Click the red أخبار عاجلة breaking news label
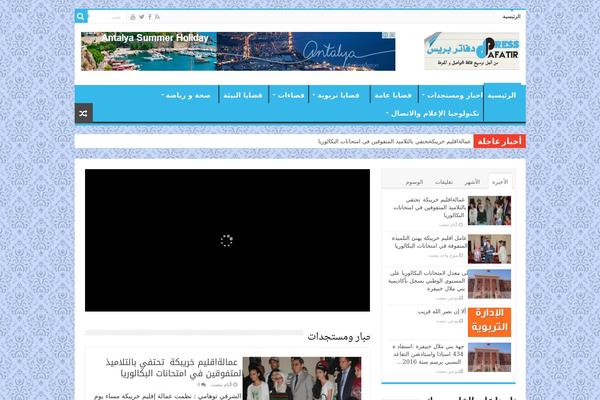 pyautogui.click(x=499, y=141)
